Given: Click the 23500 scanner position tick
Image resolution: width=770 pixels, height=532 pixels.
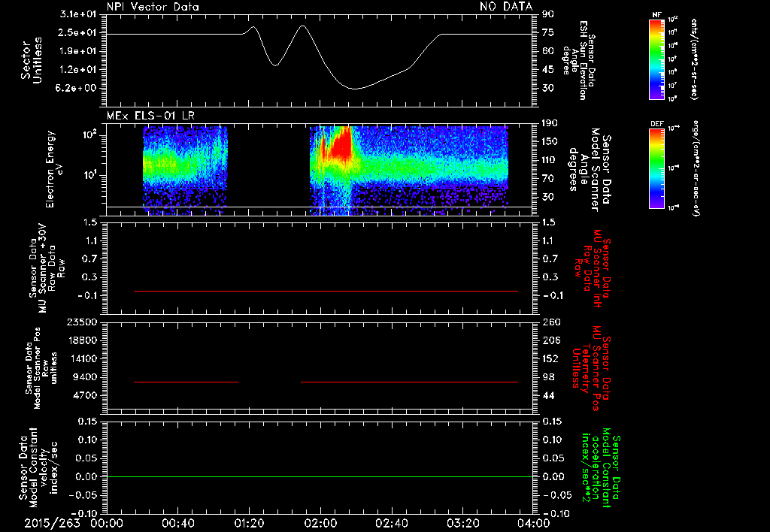Looking at the screenshot, I should click(81, 322).
